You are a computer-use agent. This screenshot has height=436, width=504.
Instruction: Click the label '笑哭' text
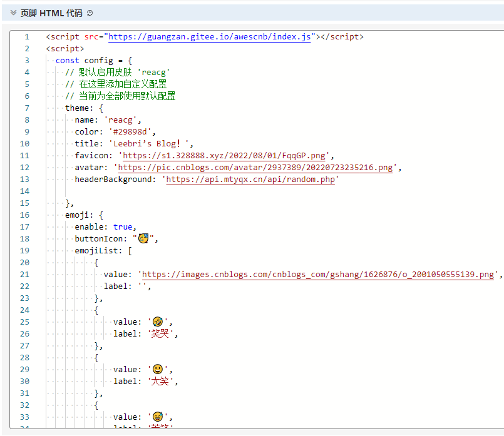tap(160, 334)
